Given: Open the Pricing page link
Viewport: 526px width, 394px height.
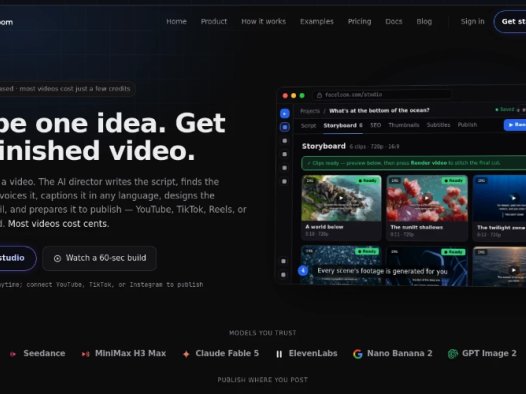Looking at the screenshot, I should [x=359, y=21].
